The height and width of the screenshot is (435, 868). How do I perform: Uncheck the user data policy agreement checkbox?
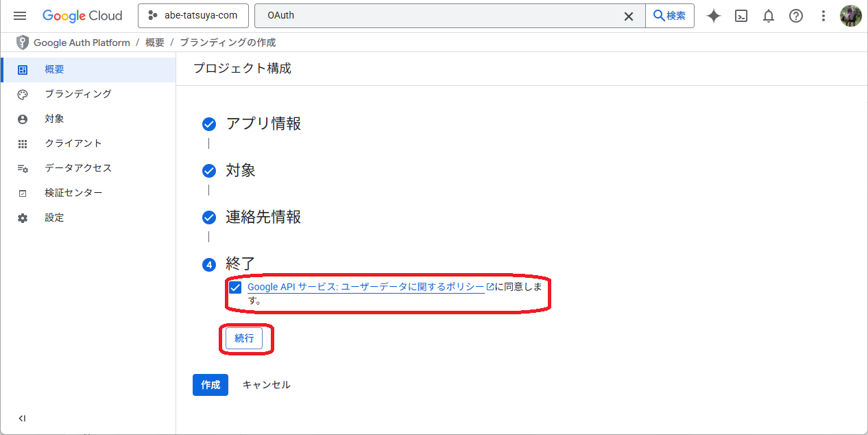tap(235, 287)
